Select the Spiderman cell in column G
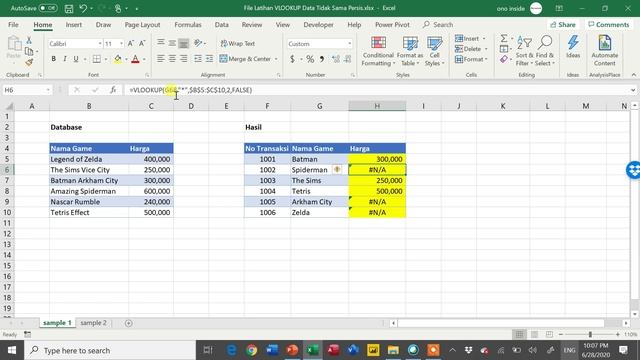 (320, 170)
